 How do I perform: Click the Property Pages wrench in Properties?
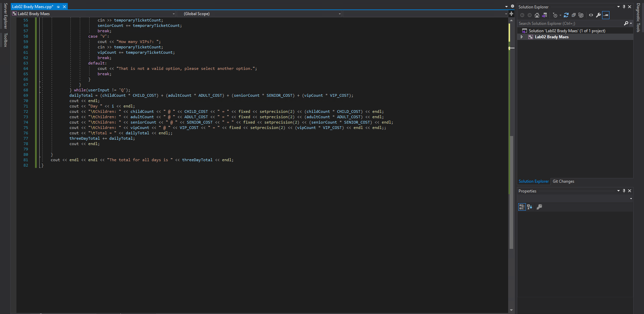[x=539, y=207]
